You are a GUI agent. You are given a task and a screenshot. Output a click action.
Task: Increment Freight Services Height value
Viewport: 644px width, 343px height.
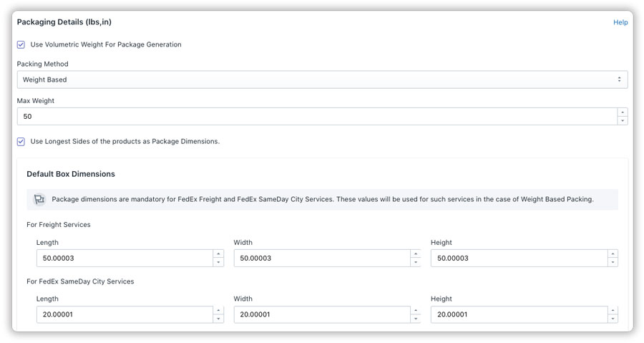point(613,254)
